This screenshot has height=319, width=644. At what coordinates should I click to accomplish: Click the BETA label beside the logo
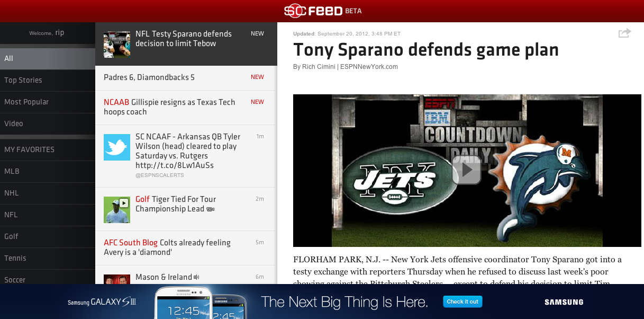coord(353,11)
